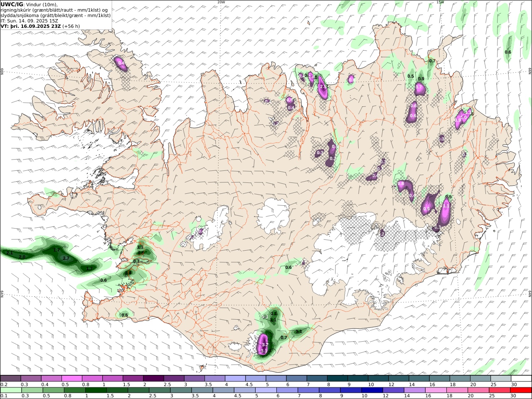The image size is (532, 399).
Task: Click the 3.2 snow value on southern glacier
Action: pyautogui.click(x=265, y=345)
